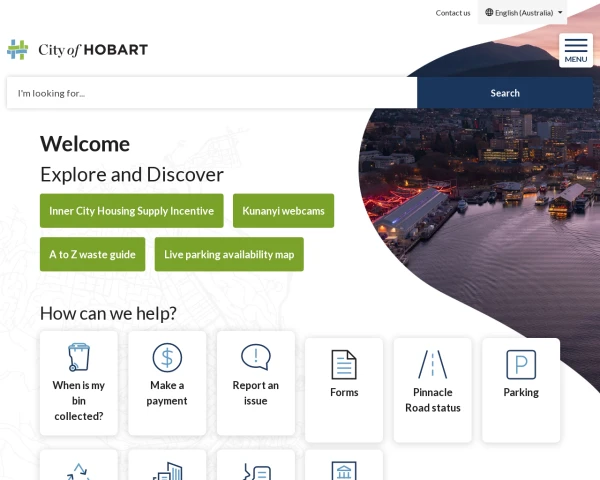This screenshot has width=600, height=480.
Task: Click the Search button
Action: (x=505, y=93)
